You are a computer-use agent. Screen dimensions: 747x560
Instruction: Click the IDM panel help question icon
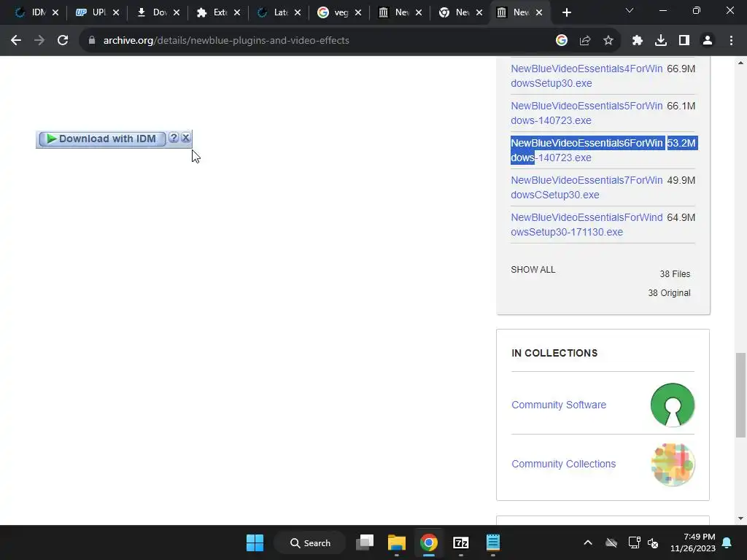coord(174,138)
